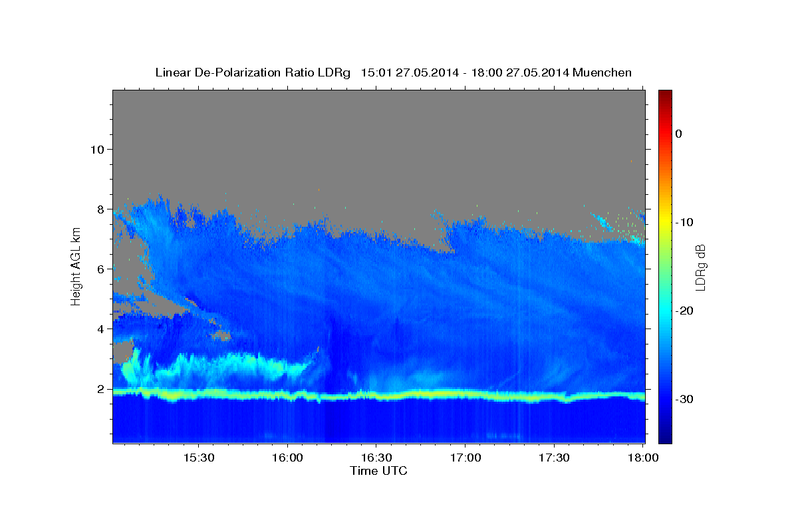Click the colorbar label -30
This screenshot has height=532, width=798.
685,399
